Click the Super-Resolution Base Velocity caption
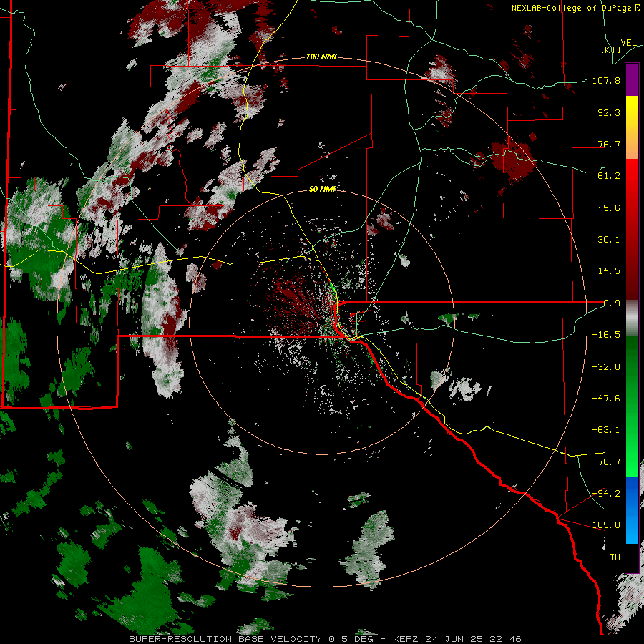The width and height of the screenshot is (644, 644). (326, 639)
